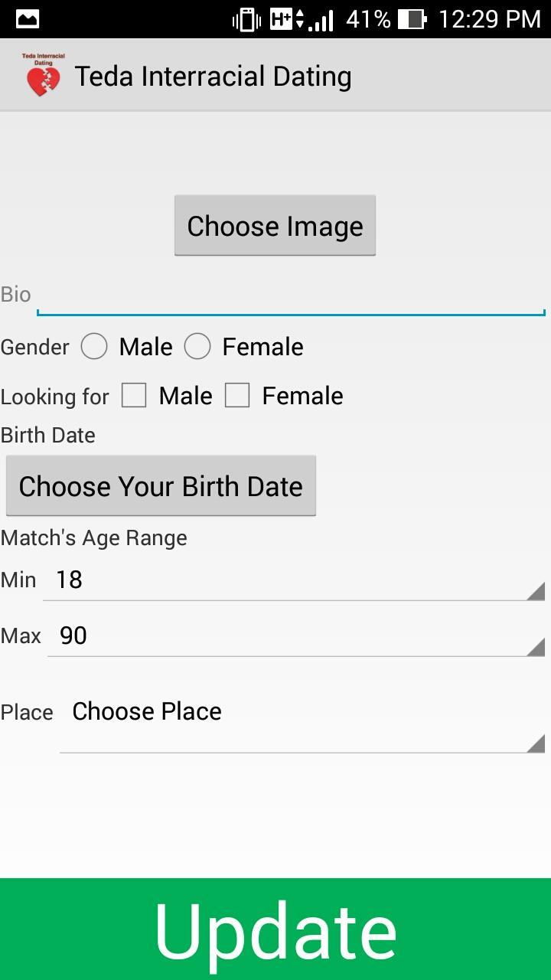Tap the 12:29 PM clock

coord(489,19)
